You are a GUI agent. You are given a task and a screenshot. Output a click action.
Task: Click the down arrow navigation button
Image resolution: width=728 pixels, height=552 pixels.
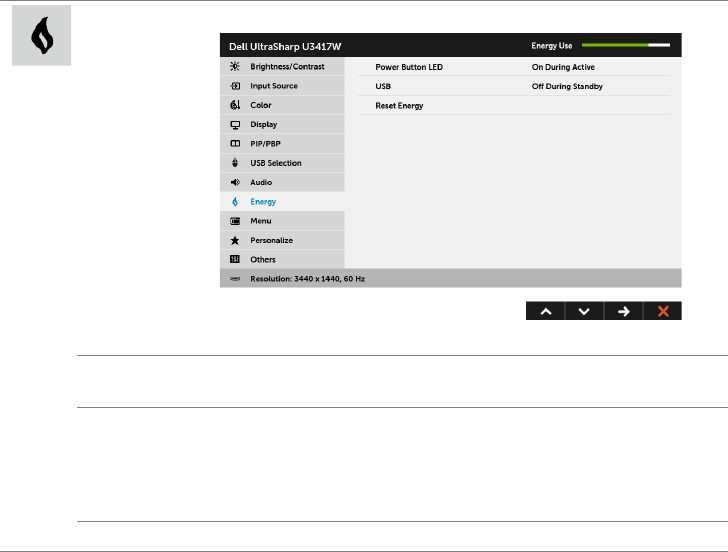585,311
